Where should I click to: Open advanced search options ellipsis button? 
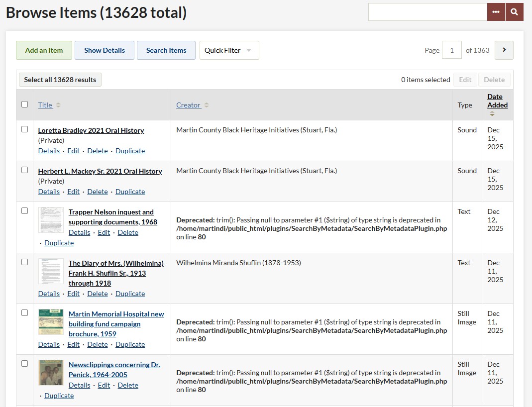pyautogui.click(x=496, y=12)
